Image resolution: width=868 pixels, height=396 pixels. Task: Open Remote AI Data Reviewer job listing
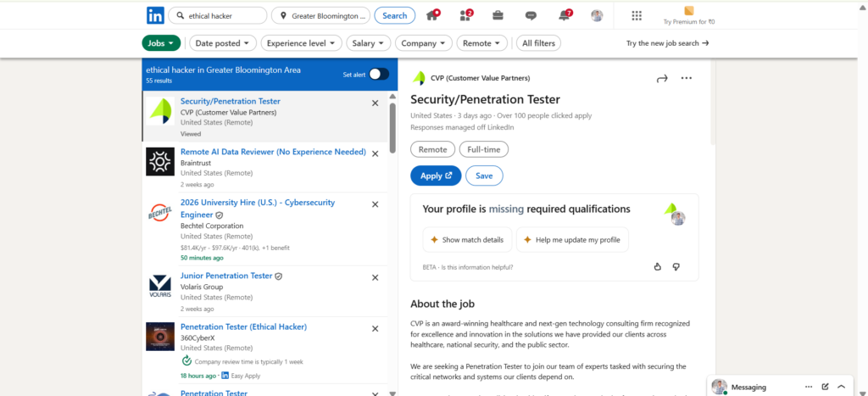point(273,152)
